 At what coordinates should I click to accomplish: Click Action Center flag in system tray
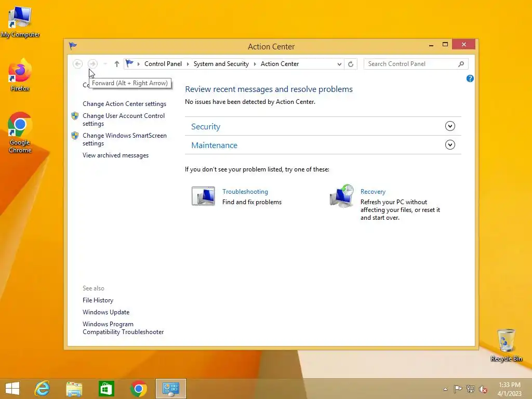[x=458, y=389]
